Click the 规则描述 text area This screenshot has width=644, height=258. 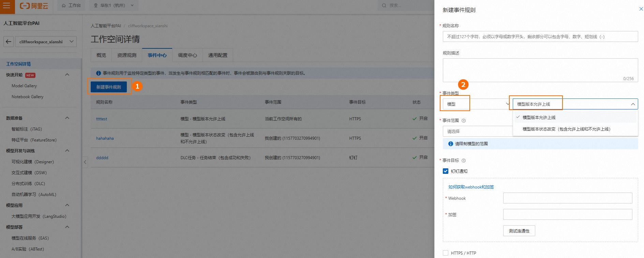click(x=540, y=70)
